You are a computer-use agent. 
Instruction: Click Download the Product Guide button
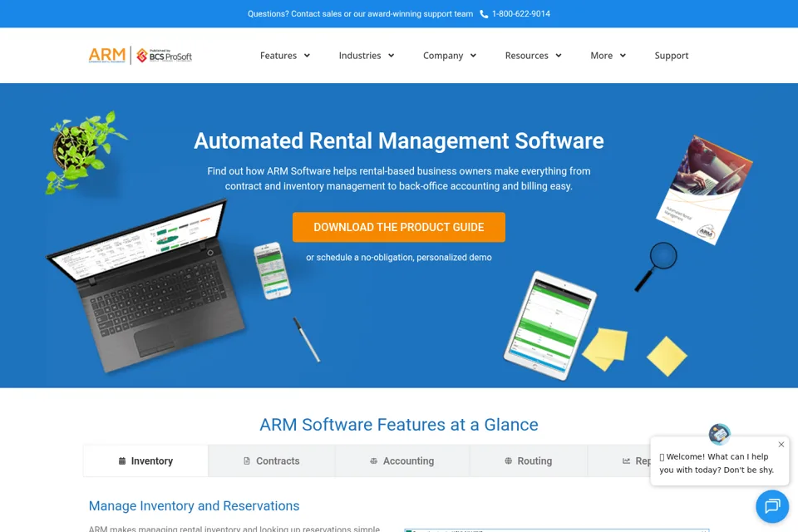click(x=398, y=227)
